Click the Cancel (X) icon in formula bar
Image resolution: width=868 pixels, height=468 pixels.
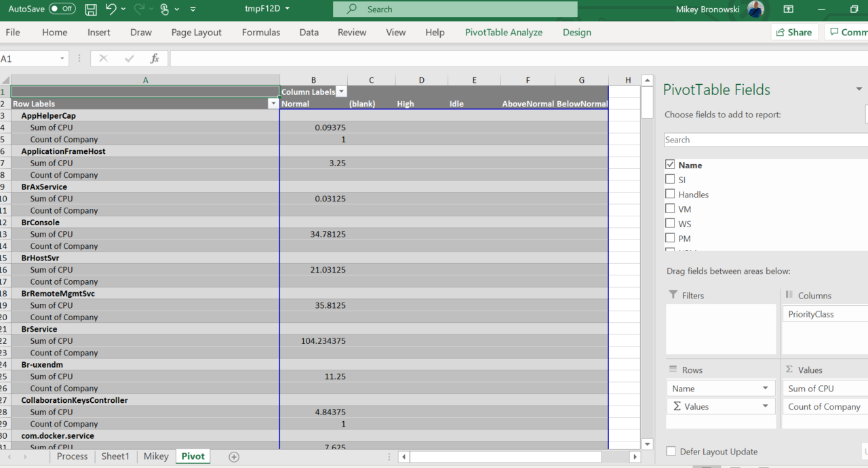(x=103, y=58)
